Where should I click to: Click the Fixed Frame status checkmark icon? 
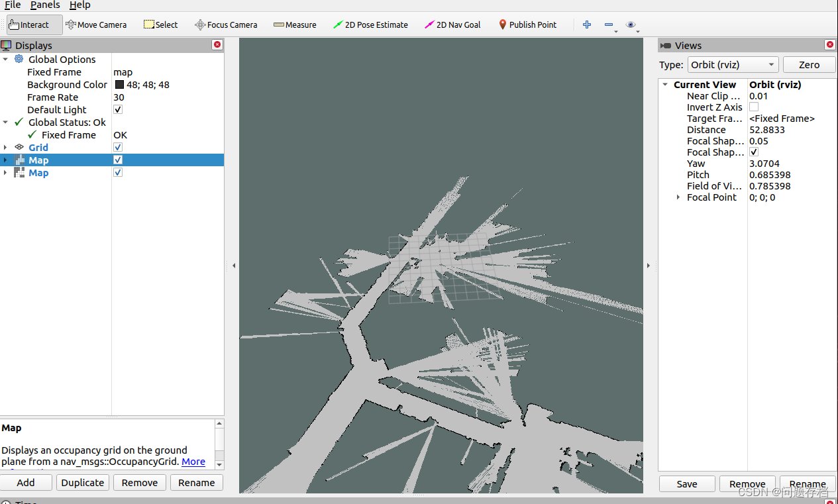click(x=32, y=134)
